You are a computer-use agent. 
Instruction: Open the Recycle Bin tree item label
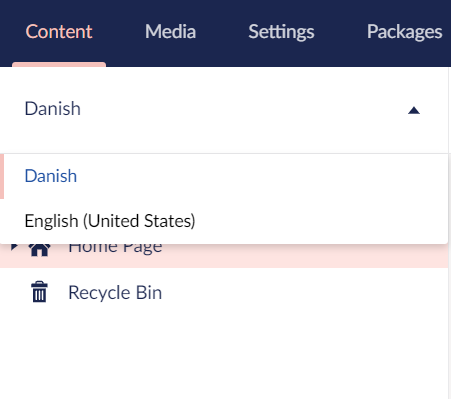click(115, 292)
